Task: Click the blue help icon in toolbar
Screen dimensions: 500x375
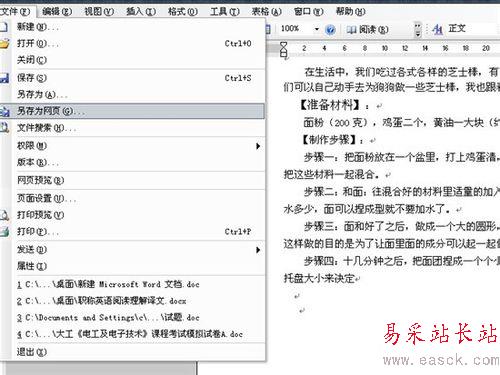Action: (330, 30)
